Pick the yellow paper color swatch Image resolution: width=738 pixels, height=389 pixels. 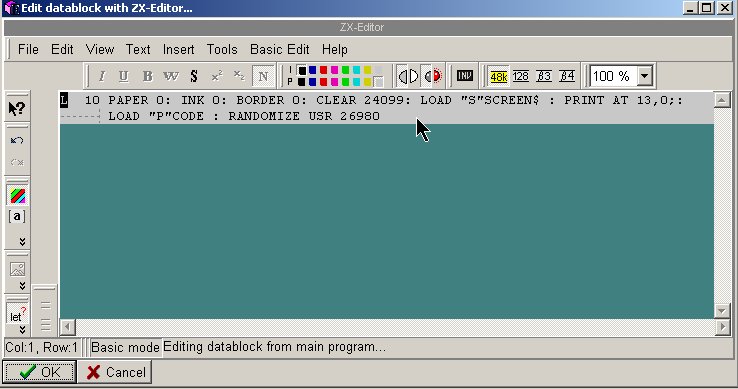368,82
